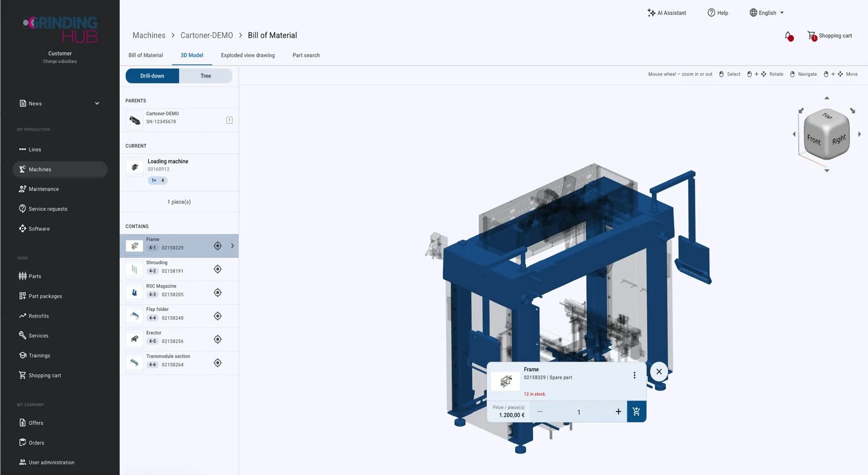The image size is (868, 475).
Task: Go to Cartoner-DEMO breadcrumb link
Action: 206,35
